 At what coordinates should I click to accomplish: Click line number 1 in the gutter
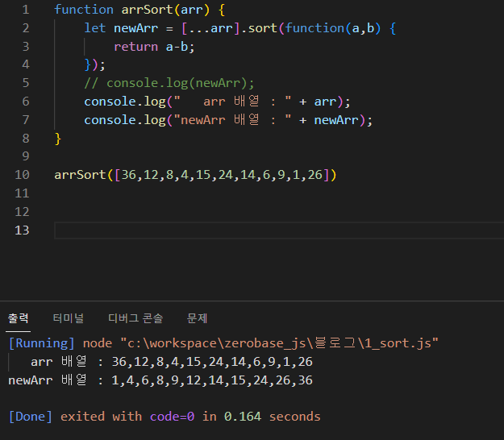coord(26,10)
